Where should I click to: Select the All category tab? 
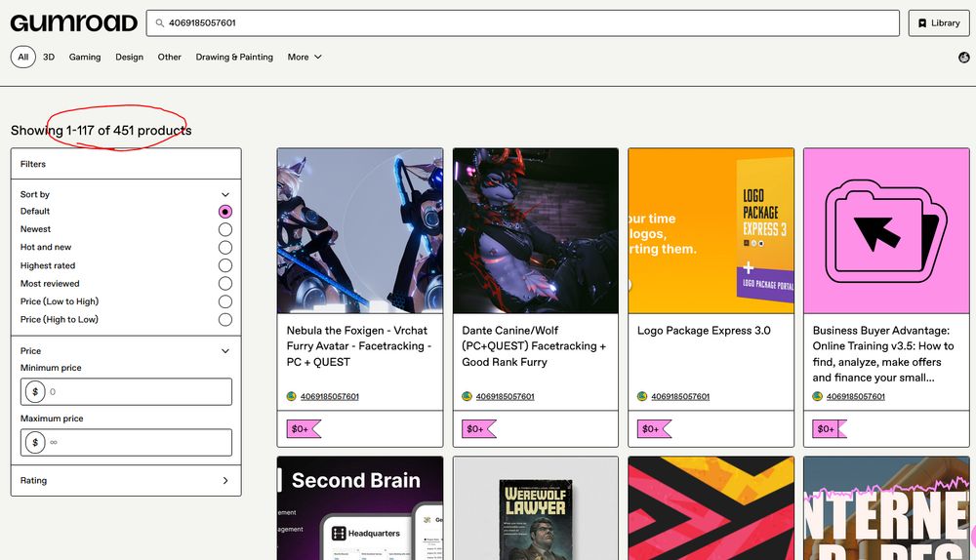(23, 57)
